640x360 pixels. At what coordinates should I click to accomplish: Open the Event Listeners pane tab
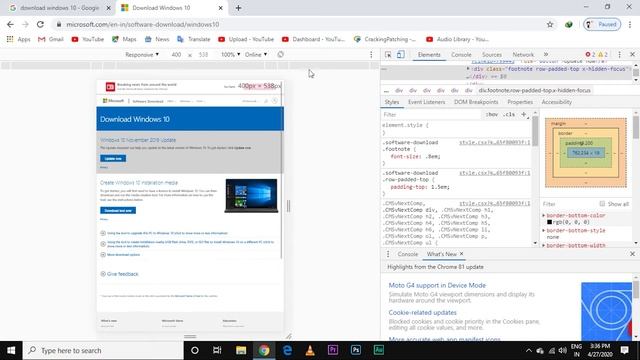(x=427, y=102)
